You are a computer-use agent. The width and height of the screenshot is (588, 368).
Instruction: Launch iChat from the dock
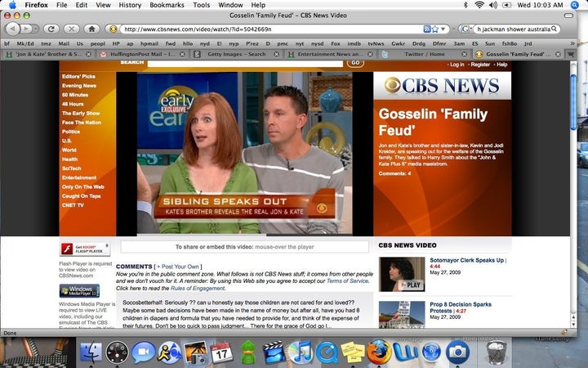tap(143, 352)
